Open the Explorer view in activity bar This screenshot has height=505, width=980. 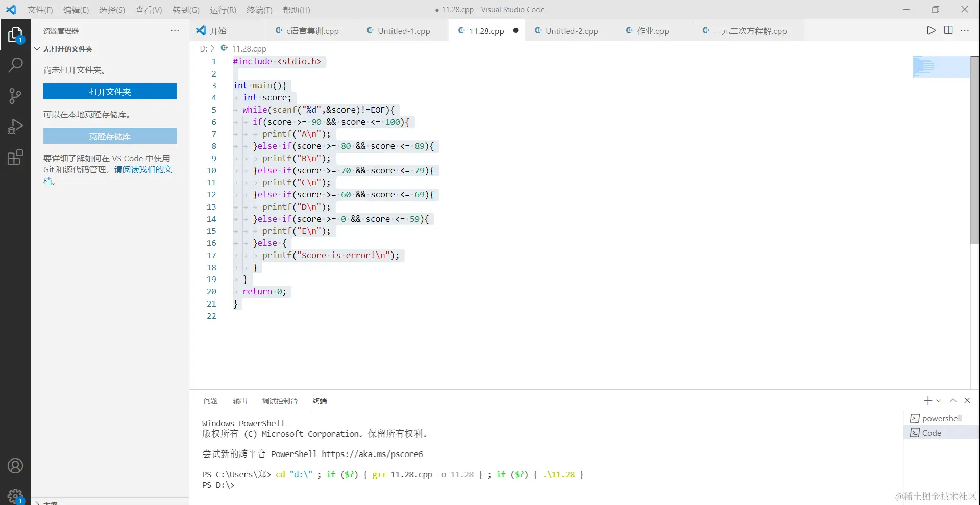pos(15,35)
